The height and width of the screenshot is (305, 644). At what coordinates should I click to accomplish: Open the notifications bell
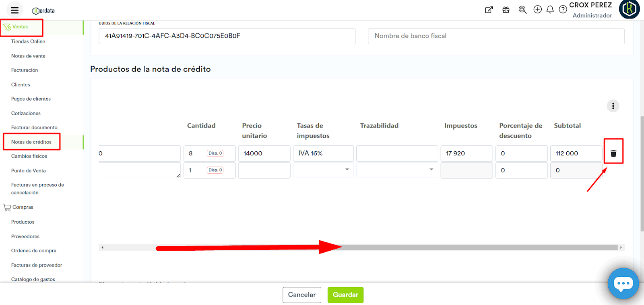click(x=550, y=10)
